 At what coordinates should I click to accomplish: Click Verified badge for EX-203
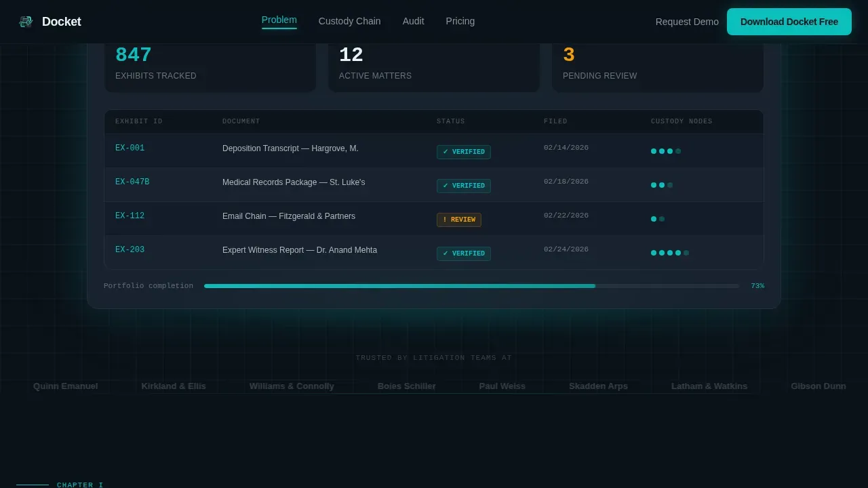[x=464, y=253]
